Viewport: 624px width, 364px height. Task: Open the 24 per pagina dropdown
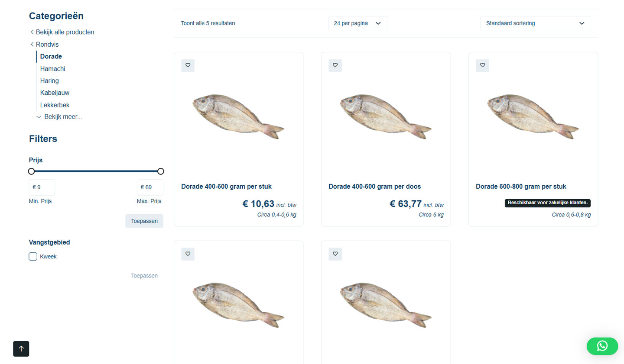point(357,23)
